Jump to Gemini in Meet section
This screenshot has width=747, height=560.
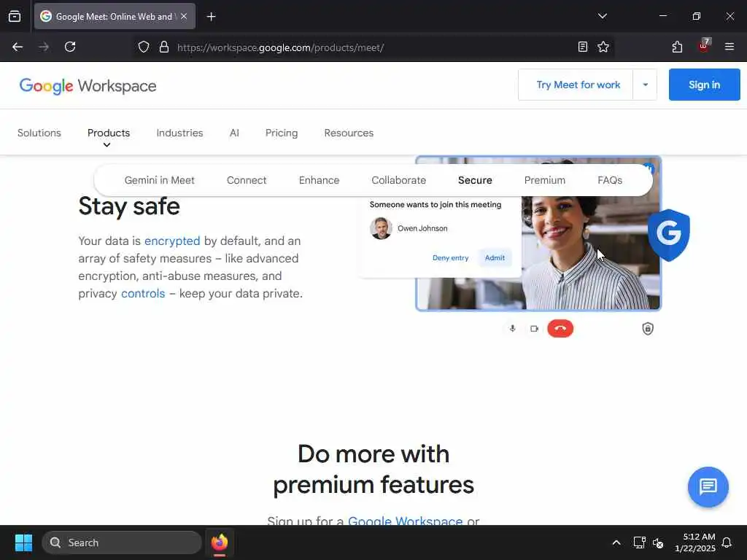[x=160, y=180]
